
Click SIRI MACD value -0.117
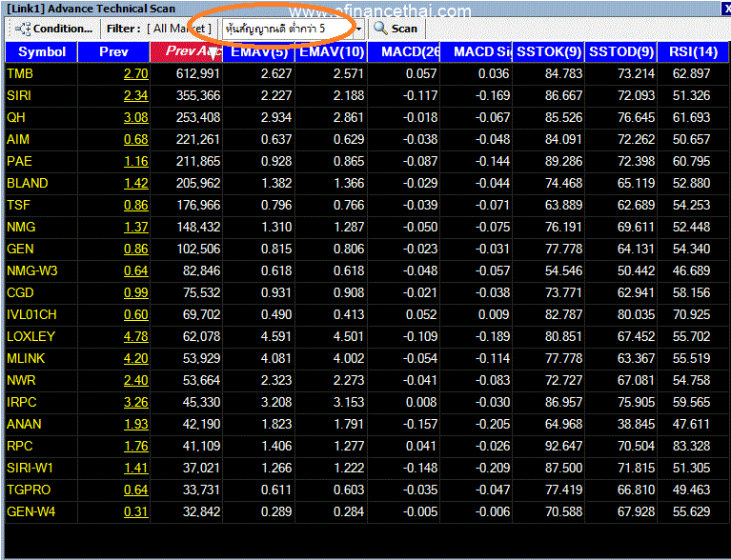point(420,95)
